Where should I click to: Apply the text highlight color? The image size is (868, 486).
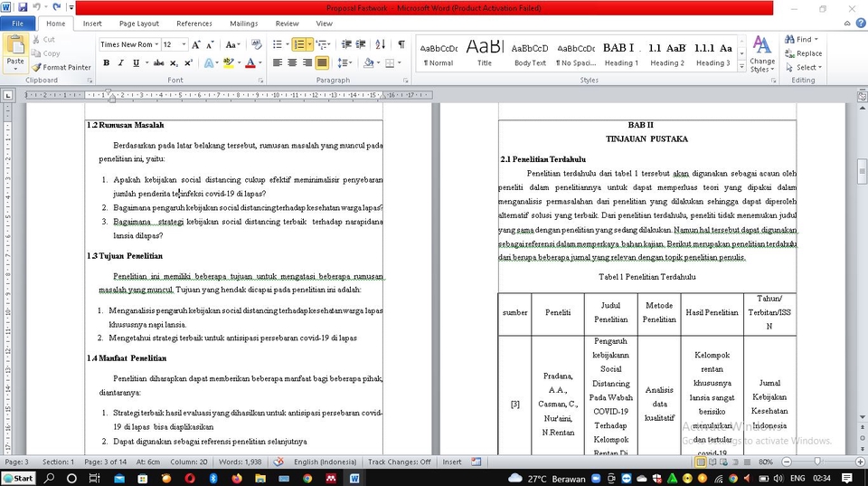[228, 63]
